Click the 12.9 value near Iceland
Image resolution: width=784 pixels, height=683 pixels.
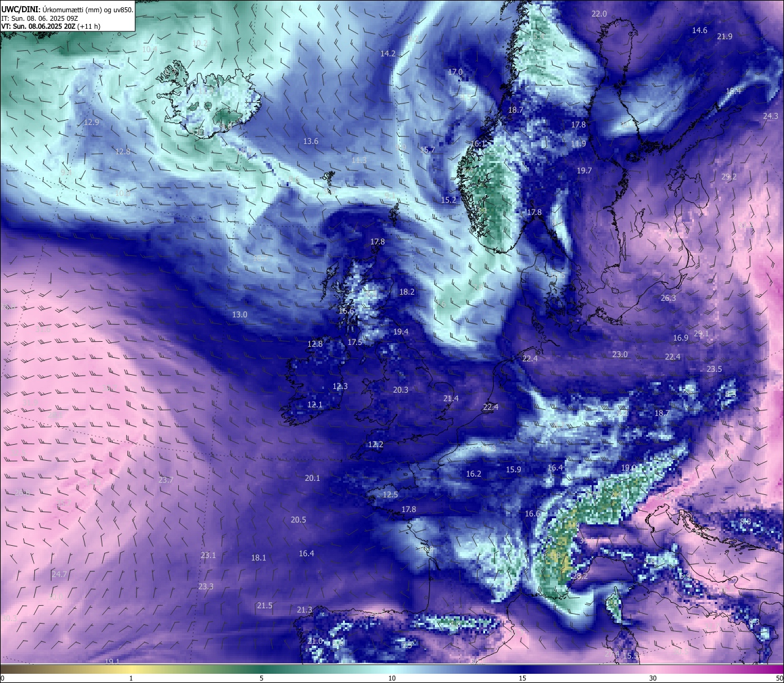coord(91,122)
